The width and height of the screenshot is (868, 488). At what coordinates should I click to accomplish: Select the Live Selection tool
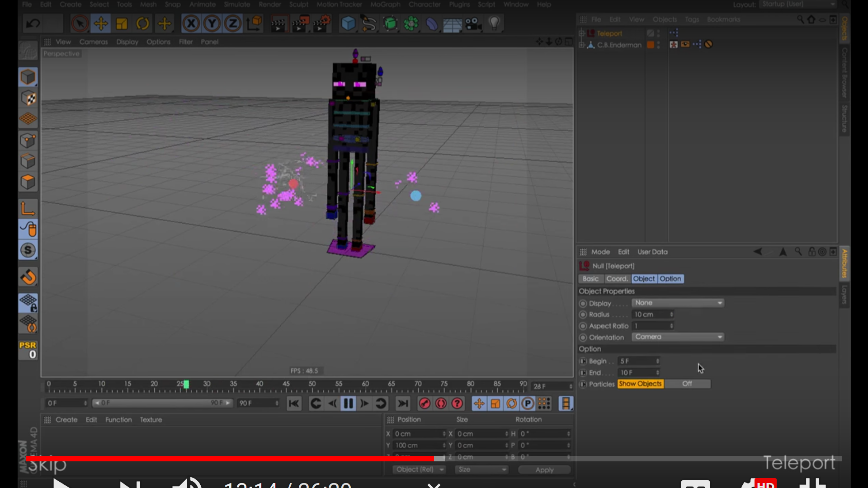click(x=80, y=23)
